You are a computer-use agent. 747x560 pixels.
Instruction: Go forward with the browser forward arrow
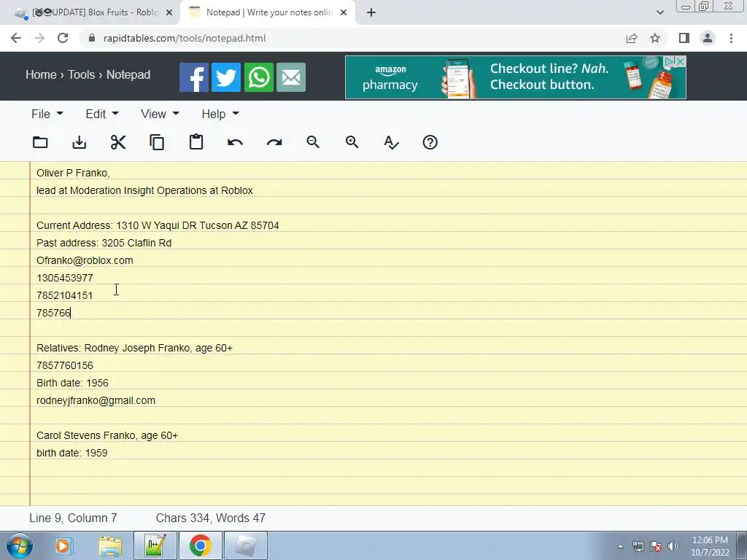click(x=39, y=38)
